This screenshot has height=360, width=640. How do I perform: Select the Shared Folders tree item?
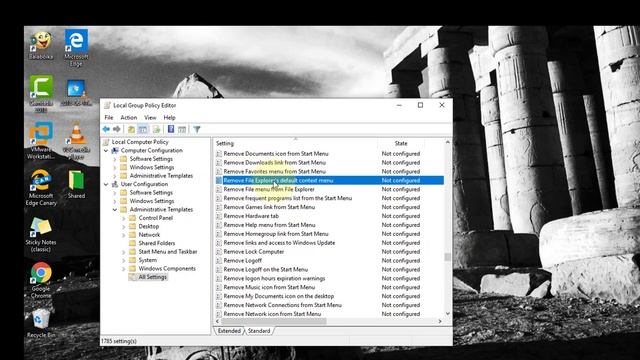click(157, 243)
